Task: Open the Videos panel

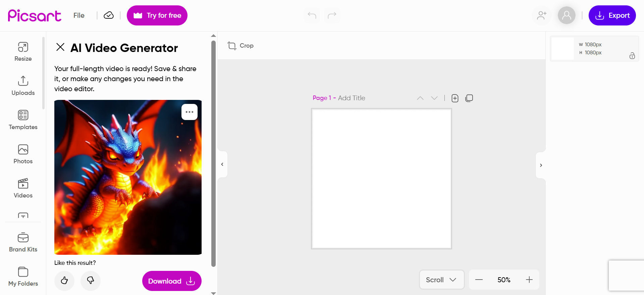Action: pos(23,188)
